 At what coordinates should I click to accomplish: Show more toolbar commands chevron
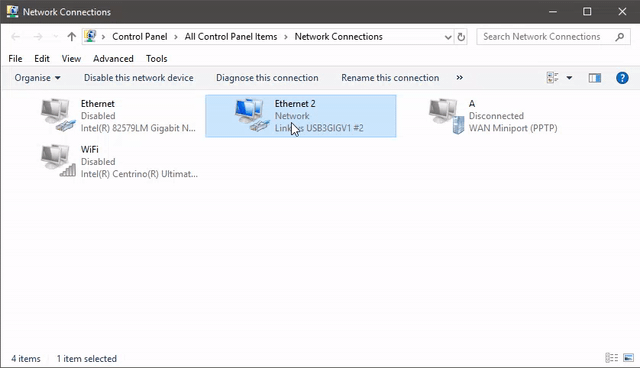point(460,78)
